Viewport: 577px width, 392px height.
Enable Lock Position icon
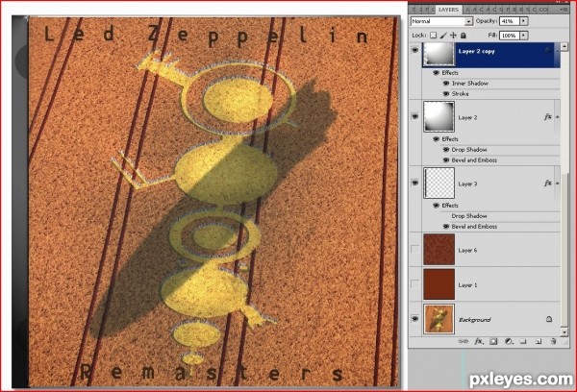coord(453,36)
